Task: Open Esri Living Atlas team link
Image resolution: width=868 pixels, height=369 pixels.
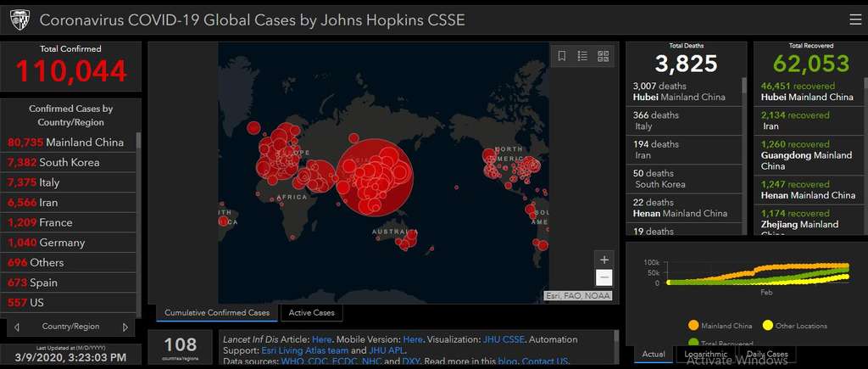Action: coord(305,350)
